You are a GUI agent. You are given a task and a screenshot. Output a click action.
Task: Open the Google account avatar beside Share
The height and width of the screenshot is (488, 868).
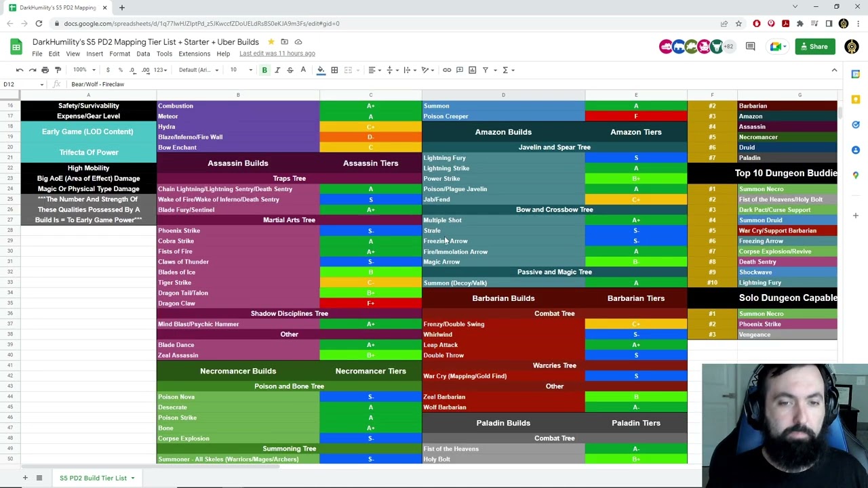(x=852, y=47)
